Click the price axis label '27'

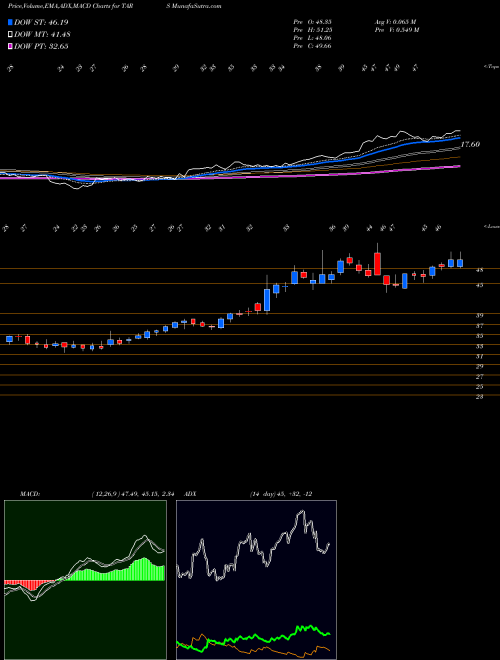click(x=479, y=377)
